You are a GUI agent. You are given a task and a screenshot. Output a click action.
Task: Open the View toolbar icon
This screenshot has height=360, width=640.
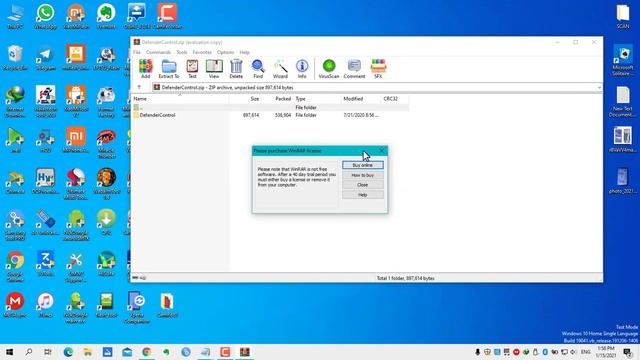(214, 69)
